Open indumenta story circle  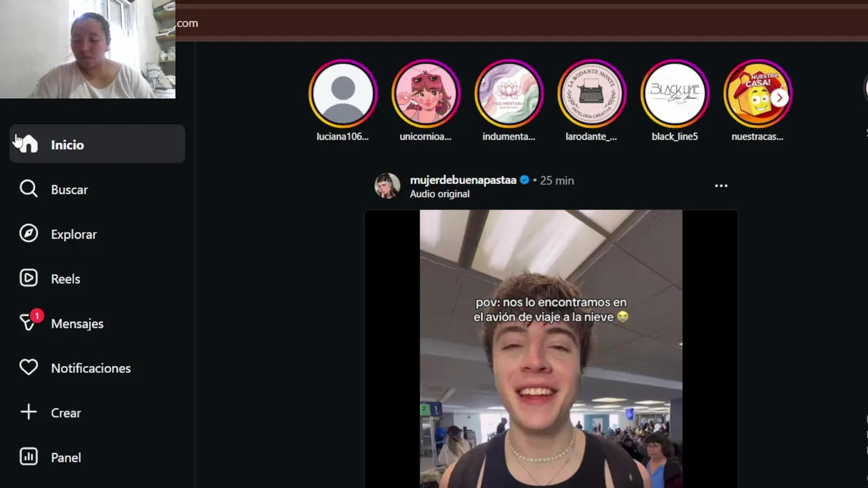(509, 94)
